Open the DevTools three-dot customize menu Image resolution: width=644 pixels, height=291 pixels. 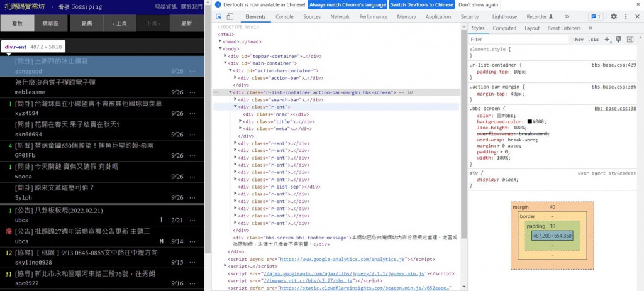tap(626, 17)
